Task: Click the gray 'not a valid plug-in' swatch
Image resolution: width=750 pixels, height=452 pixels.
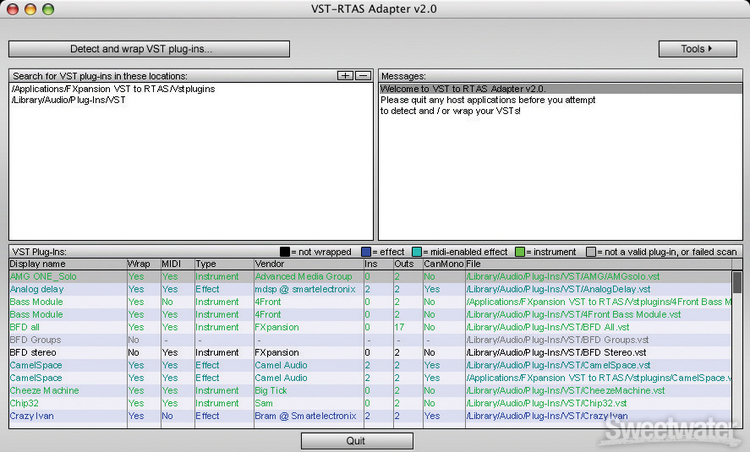Action: click(x=592, y=251)
